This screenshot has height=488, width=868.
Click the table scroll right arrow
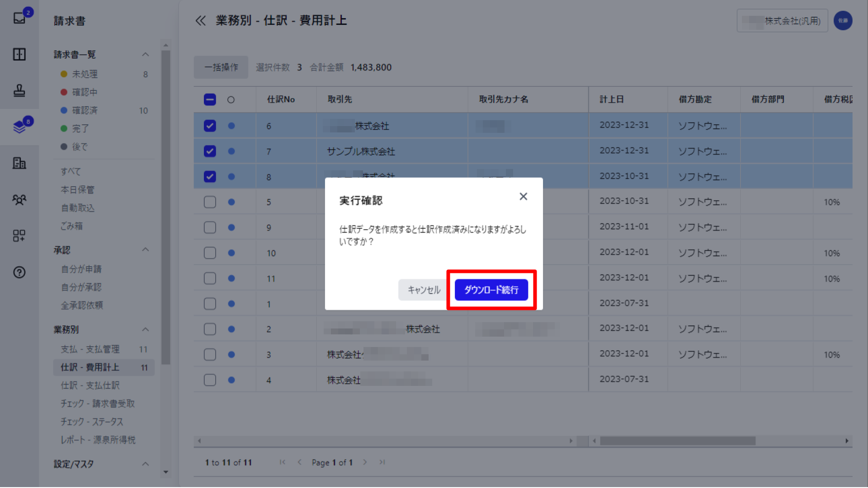click(847, 441)
